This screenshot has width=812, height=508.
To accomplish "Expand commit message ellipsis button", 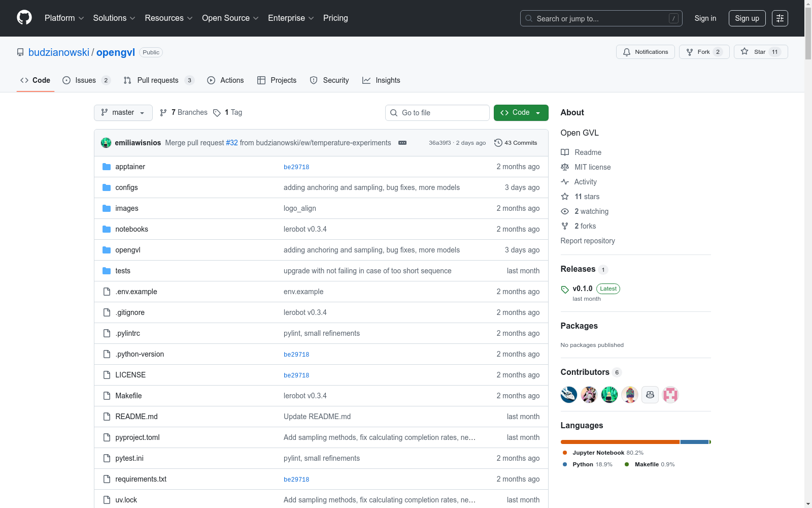I will (x=402, y=143).
